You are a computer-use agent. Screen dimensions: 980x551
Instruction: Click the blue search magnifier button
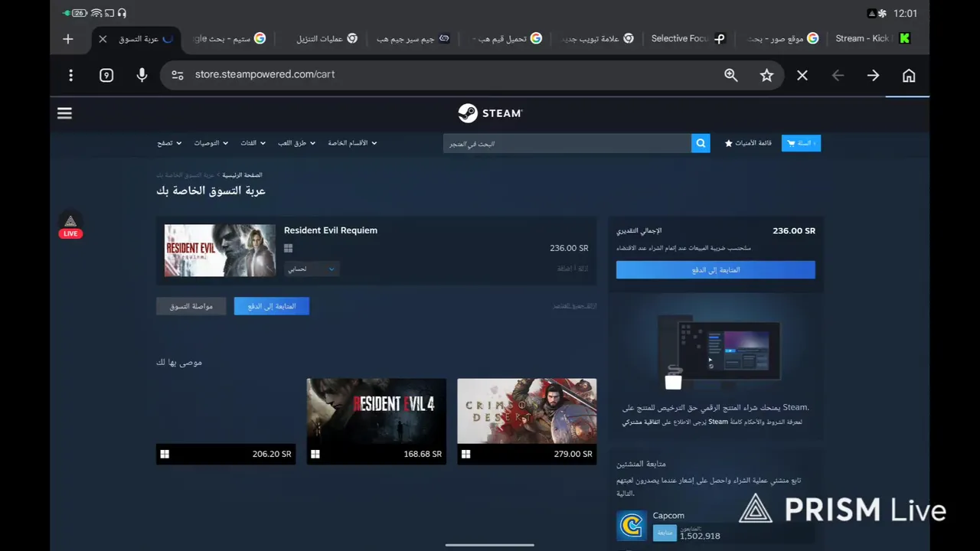pos(701,143)
